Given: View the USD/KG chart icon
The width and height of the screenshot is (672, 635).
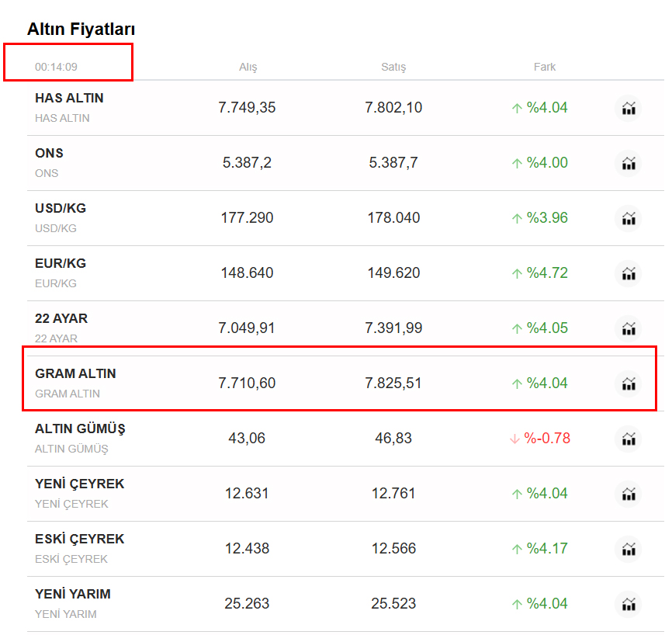Looking at the screenshot, I should 629,218.
